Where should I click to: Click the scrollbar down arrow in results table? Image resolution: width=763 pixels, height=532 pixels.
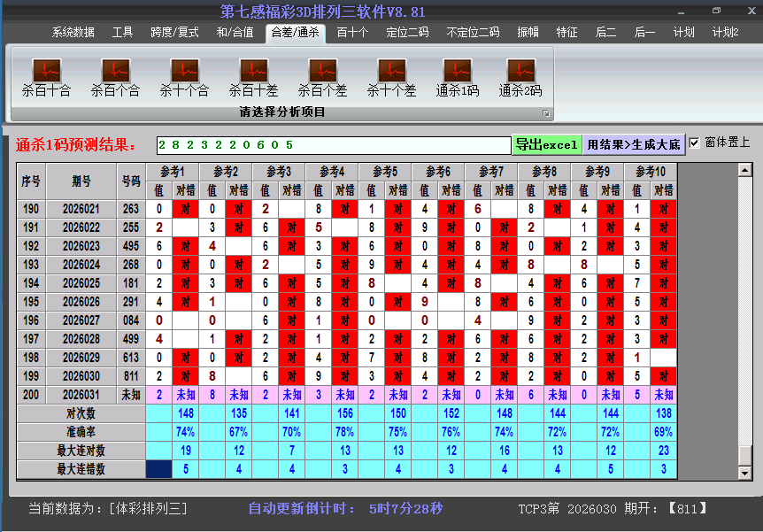745,475
